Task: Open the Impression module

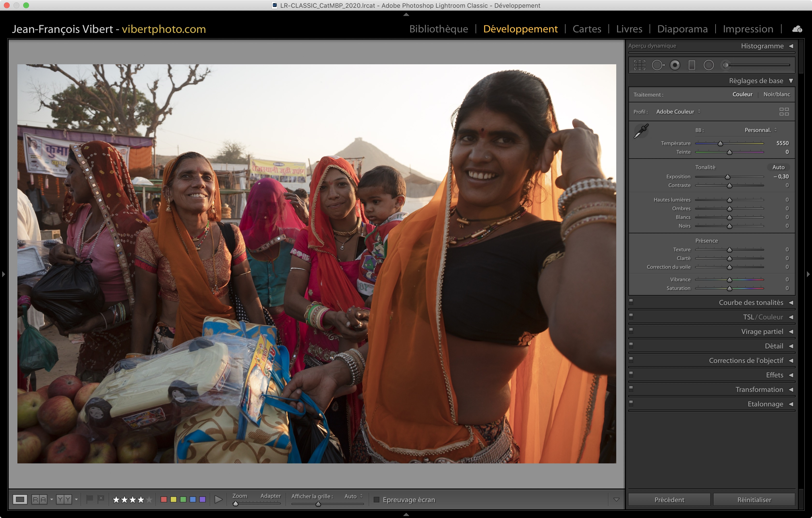Action: pyautogui.click(x=747, y=29)
